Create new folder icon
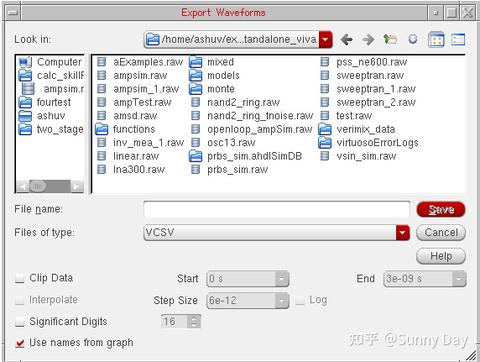This screenshot has height=362, width=480. click(413, 39)
